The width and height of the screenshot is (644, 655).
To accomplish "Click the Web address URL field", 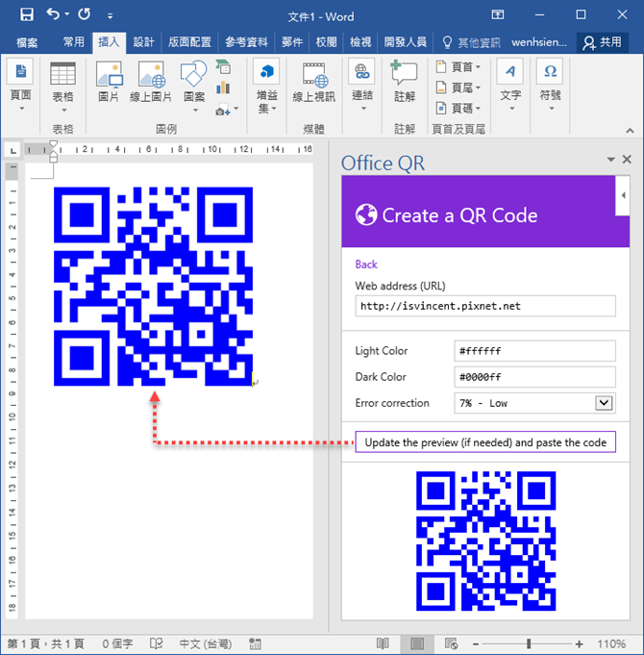I will pyautogui.click(x=485, y=306).
